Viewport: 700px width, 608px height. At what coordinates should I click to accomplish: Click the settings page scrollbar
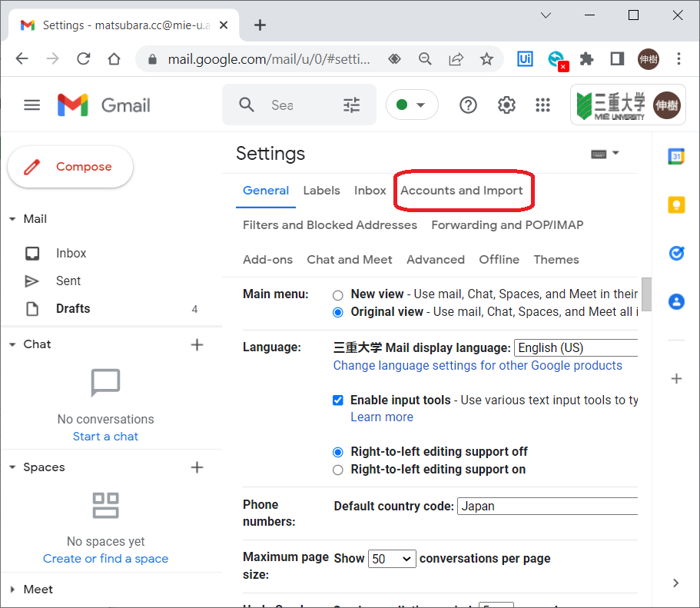[646, 294]
